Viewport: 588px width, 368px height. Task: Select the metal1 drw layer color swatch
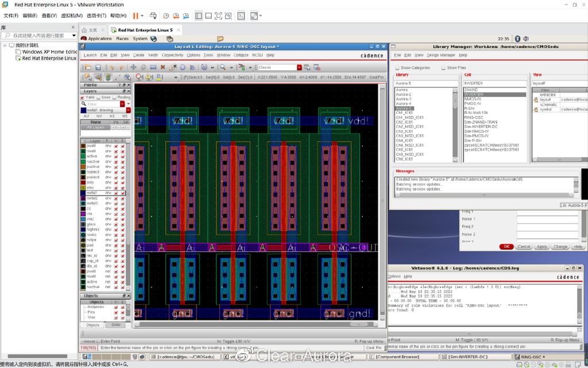pyautogui.click(x=83, y=193)
